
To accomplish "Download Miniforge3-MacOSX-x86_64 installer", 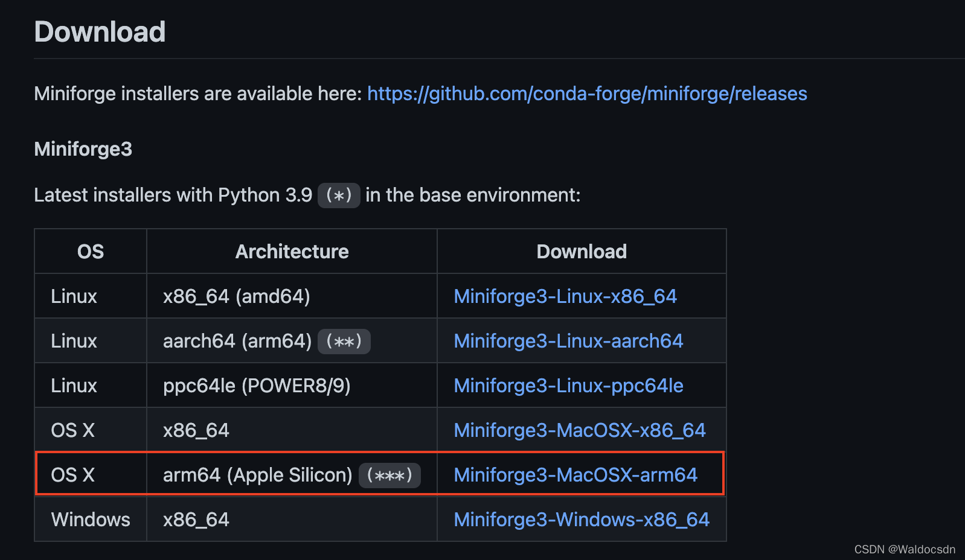I will pos(580,430).
